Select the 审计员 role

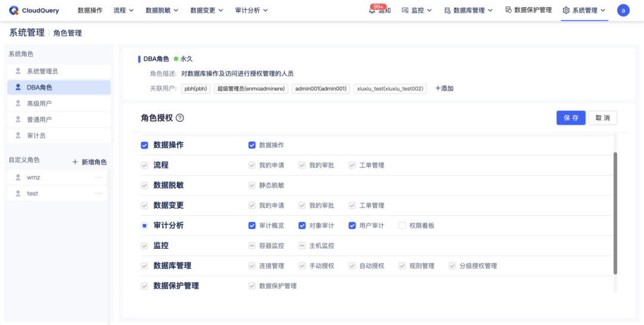(x=59, y=135)
